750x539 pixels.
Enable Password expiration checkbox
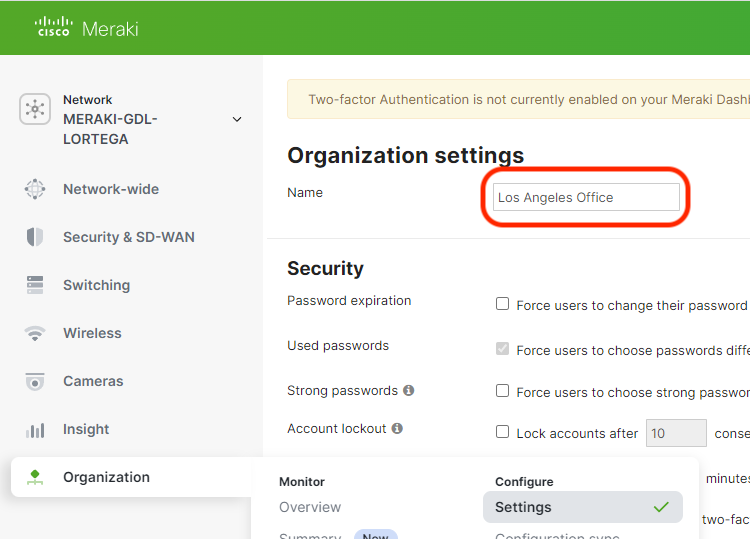tap(503, 305)
